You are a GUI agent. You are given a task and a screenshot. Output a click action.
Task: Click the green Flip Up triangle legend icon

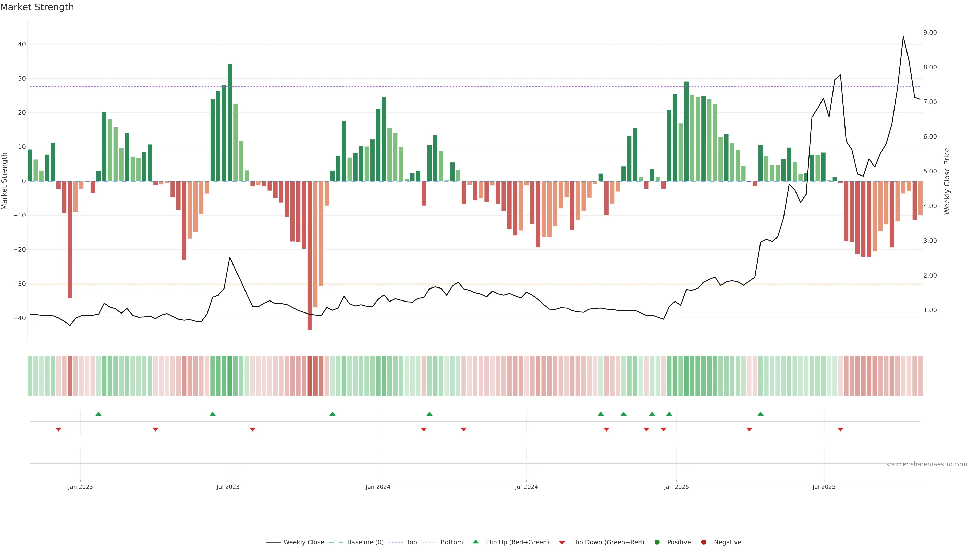click(475, 542)
